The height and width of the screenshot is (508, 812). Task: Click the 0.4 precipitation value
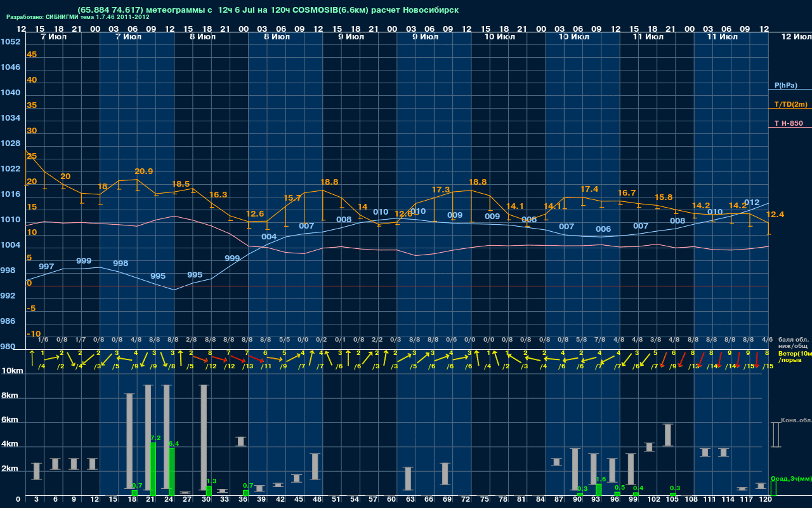pyautogui.click(x=638, y=488)
